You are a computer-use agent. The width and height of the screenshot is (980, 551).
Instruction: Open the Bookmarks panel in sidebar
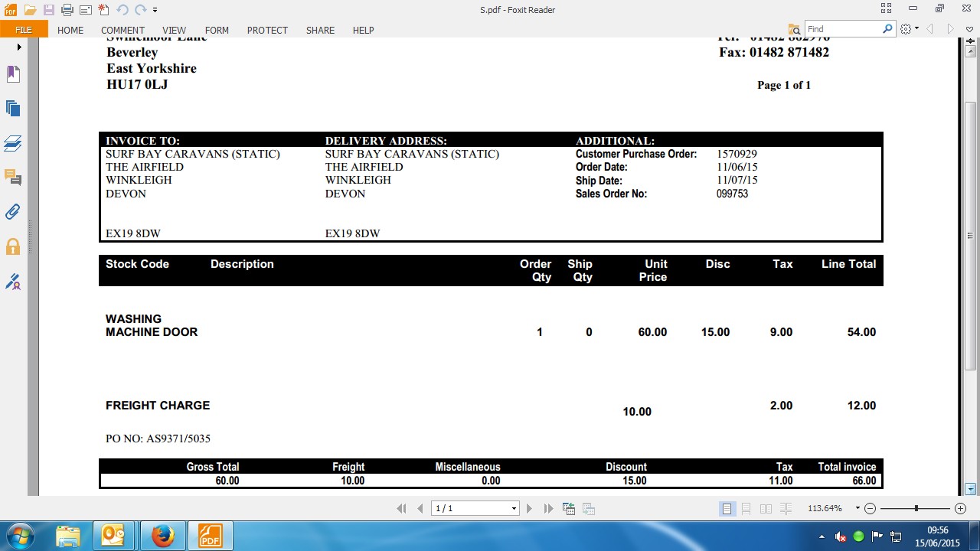(13, 73)
